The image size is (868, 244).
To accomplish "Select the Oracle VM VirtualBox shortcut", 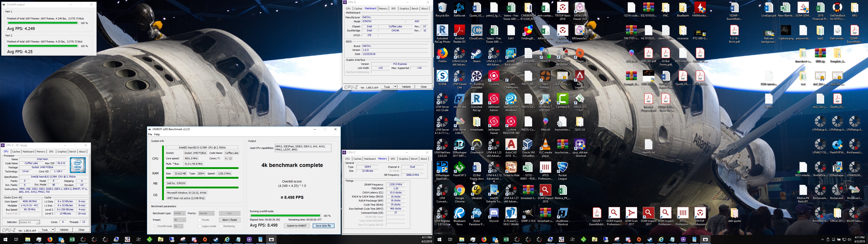I will (528, 148).
